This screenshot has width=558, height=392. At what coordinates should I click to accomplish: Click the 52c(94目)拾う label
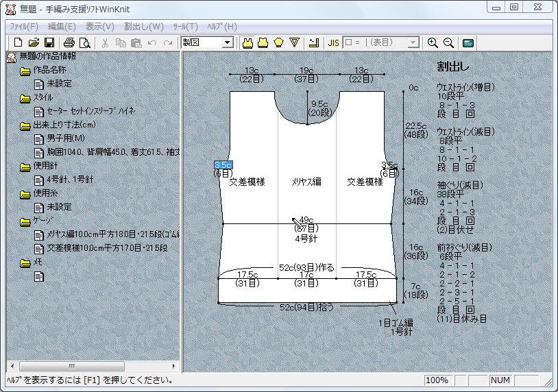click(x=306, y=307)
